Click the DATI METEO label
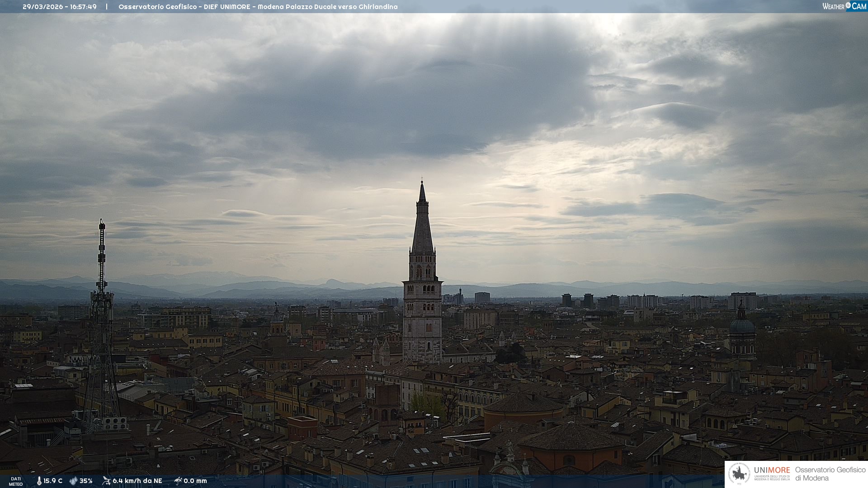Image resolution: width=868 pixels, height=488 pixels. pyautogui.click(x=16, y=481)
